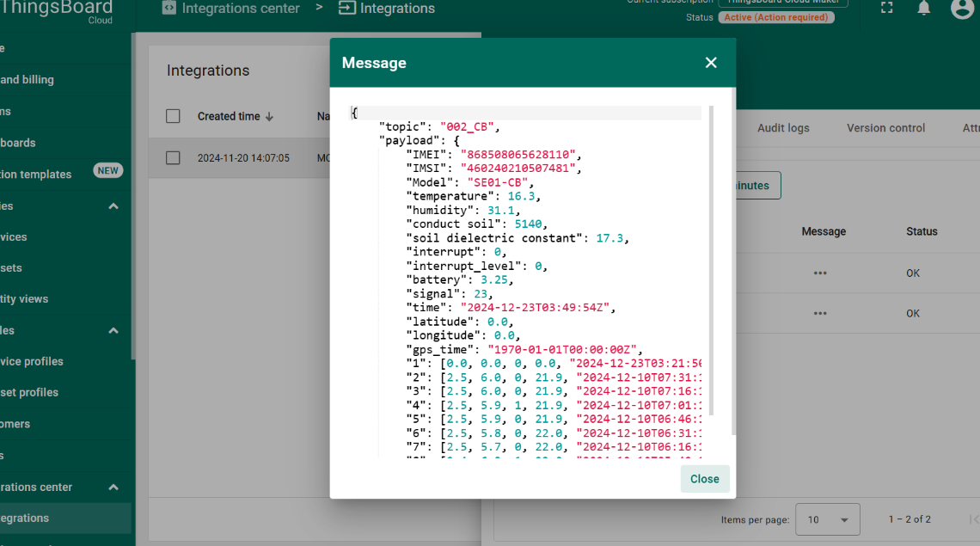Click the humidity value 31.1

coord(500,211)
